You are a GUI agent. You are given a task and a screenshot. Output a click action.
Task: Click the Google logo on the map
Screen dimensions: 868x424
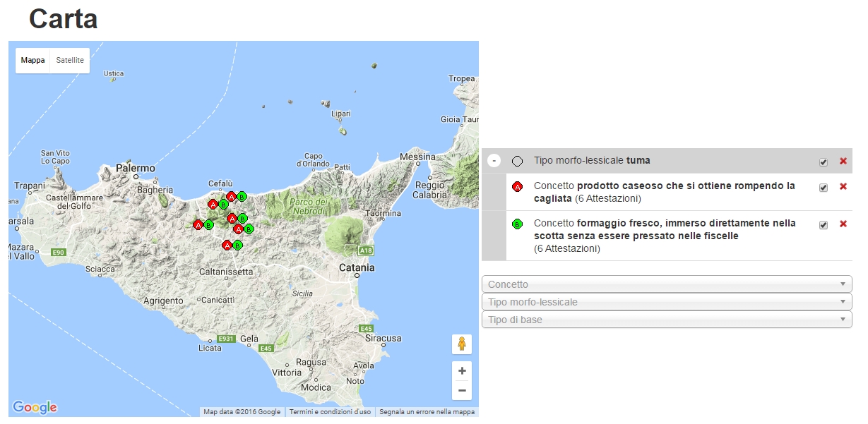[35, 407]
